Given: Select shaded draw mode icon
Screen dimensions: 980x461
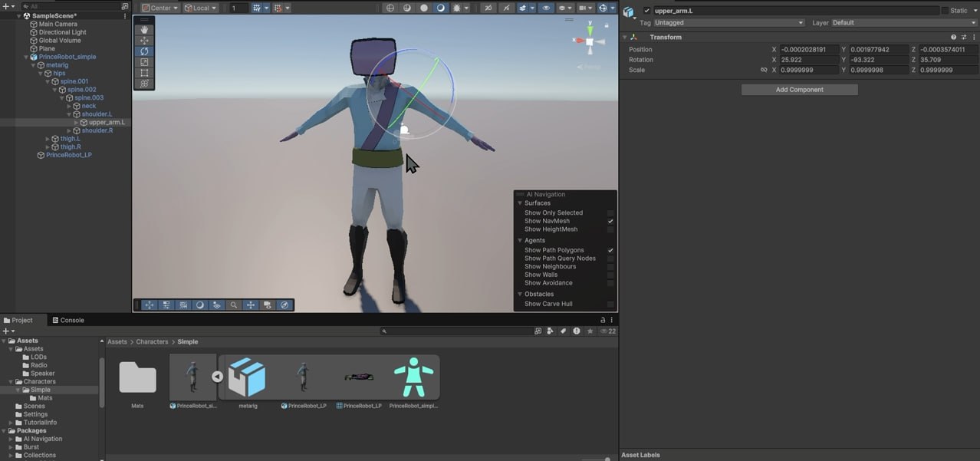Looking at the screenshot, I should [x=441, y=8].
